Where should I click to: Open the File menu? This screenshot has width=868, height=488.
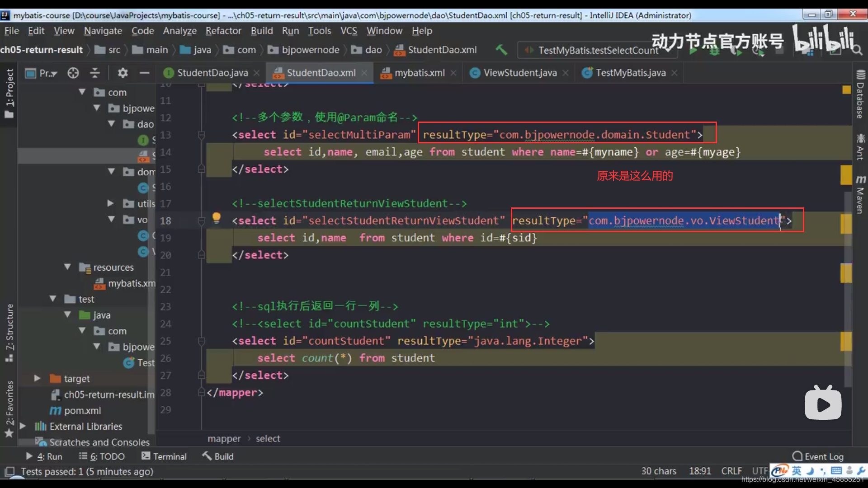pos(11,31)
